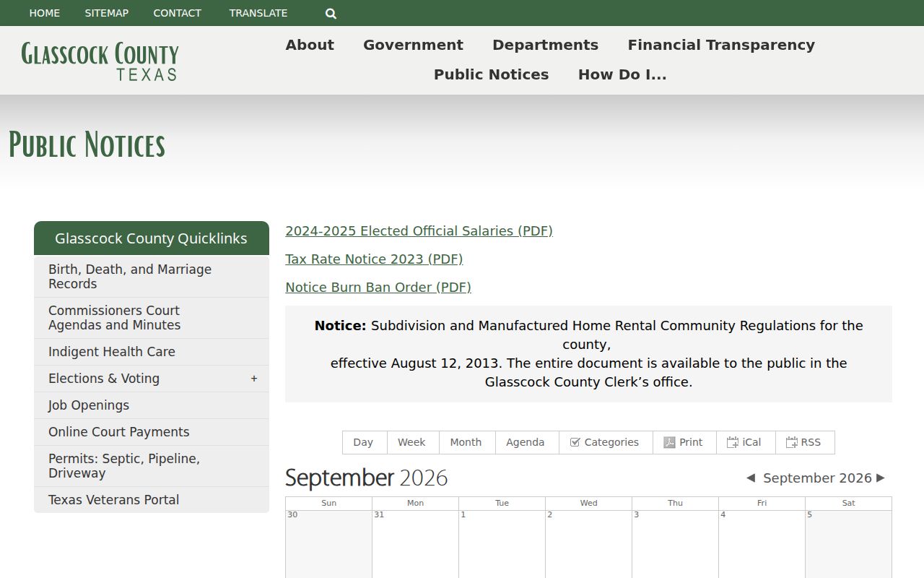Open the Departments menu
Image resolution: width=924 pixels, height=578 pixels.
pos(545,45)
